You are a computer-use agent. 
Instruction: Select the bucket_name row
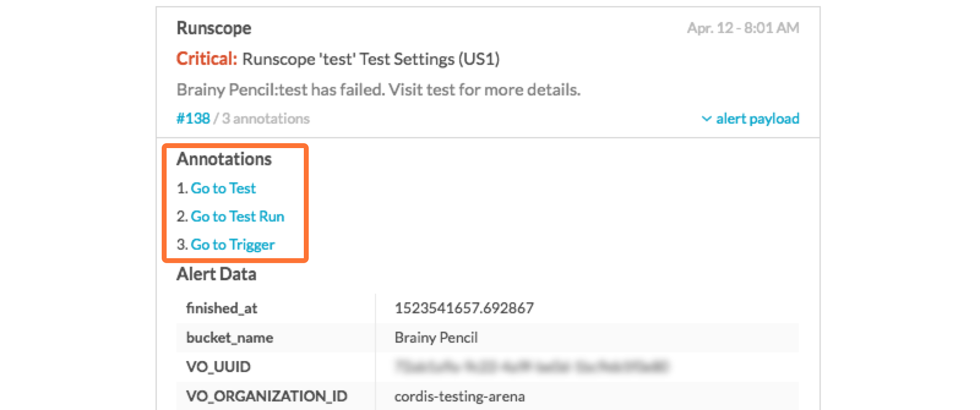click(x=230, y=337)
